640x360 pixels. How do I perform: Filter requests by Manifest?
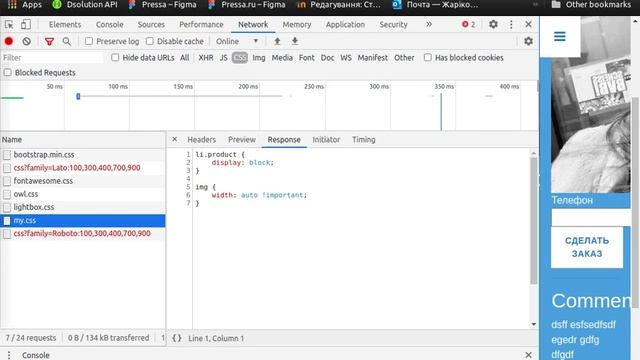tap(373, 58)
